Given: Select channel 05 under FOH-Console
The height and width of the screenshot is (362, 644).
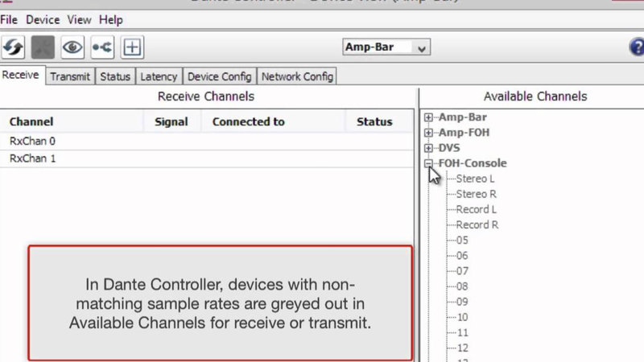Looking at the screenshot, I should 462,241.
